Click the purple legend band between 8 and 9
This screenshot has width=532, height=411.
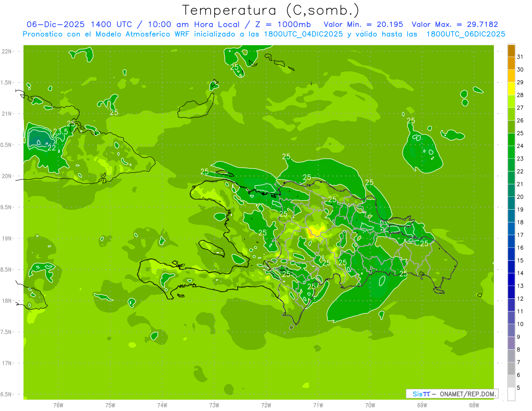[x=511, y=343]
